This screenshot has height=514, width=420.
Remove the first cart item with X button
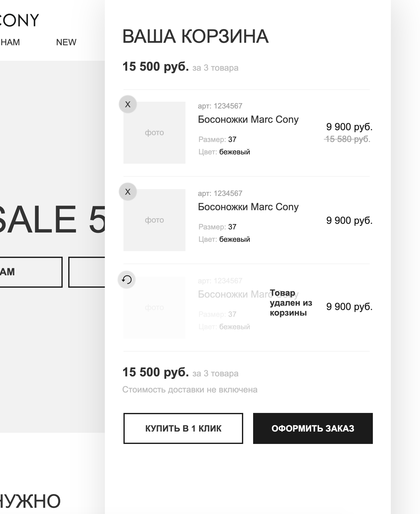point(128,104)
